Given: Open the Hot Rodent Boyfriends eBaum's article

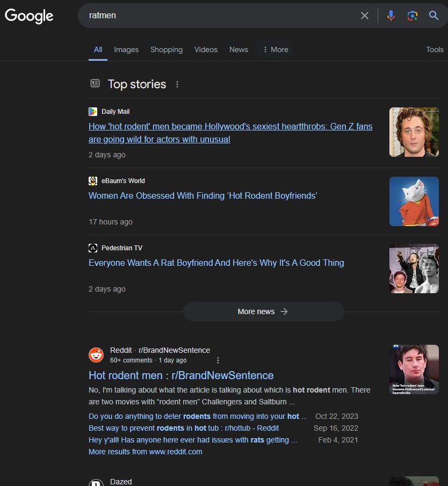Looking at the screenshot, I should [x=203, y=195].
